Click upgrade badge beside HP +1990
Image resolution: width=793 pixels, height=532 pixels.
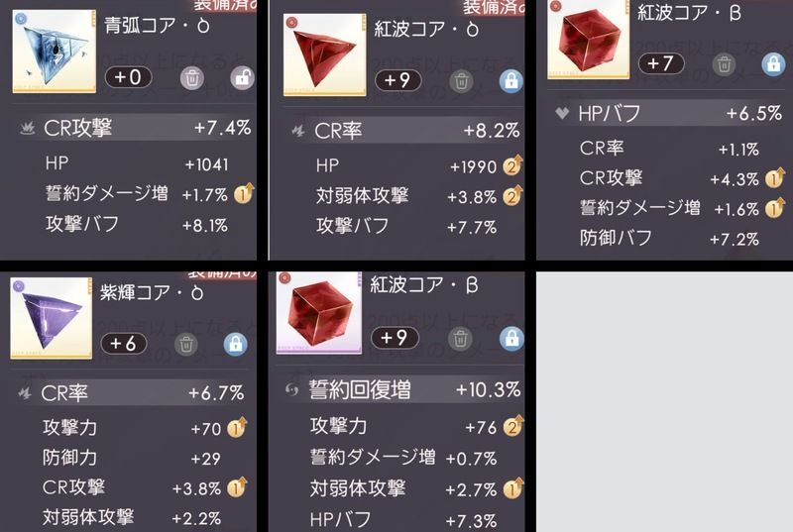(x=511, y=165)
